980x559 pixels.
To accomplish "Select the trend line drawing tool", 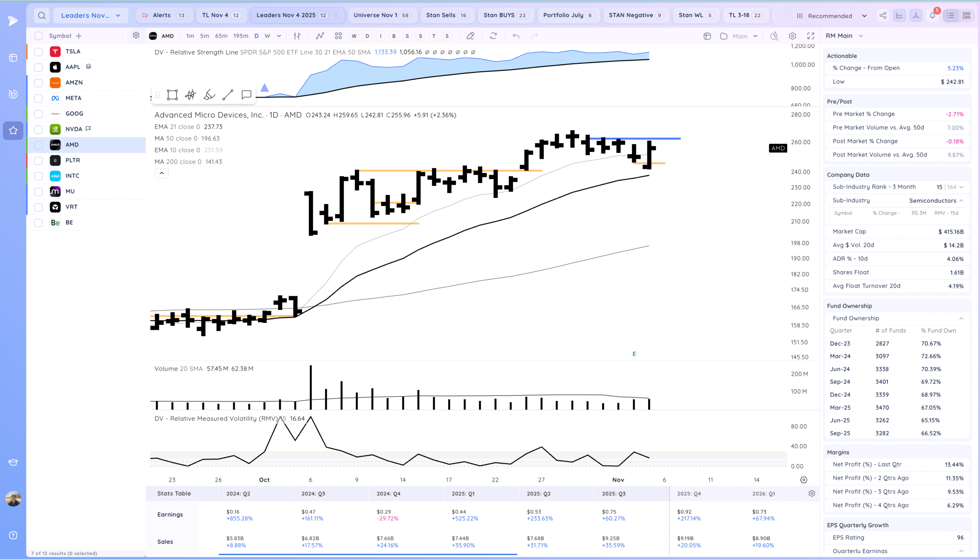I will pos(228,95).
